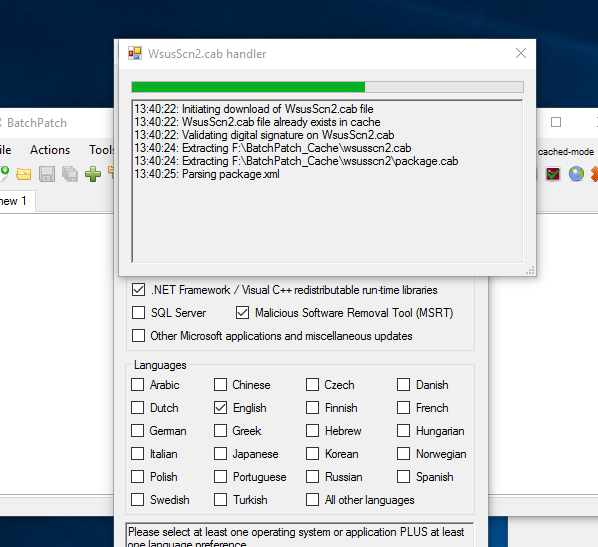Screen dimensions: 598x547
Task: Select 'WsusScn2.cab file already exists in cache' line
Action: pyautogui.click(x=257, y=122)
